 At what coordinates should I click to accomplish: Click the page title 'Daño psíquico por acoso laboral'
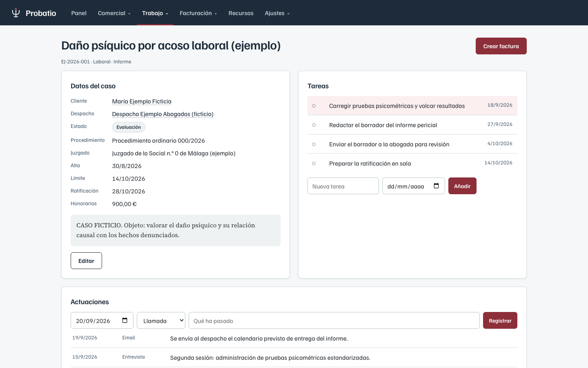(171, 45)
